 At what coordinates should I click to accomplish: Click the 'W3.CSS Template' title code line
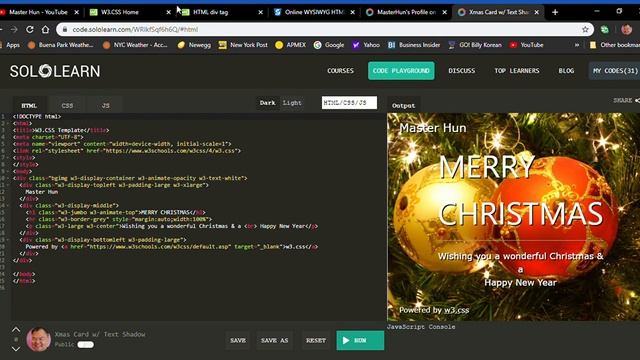pos(61,130)
